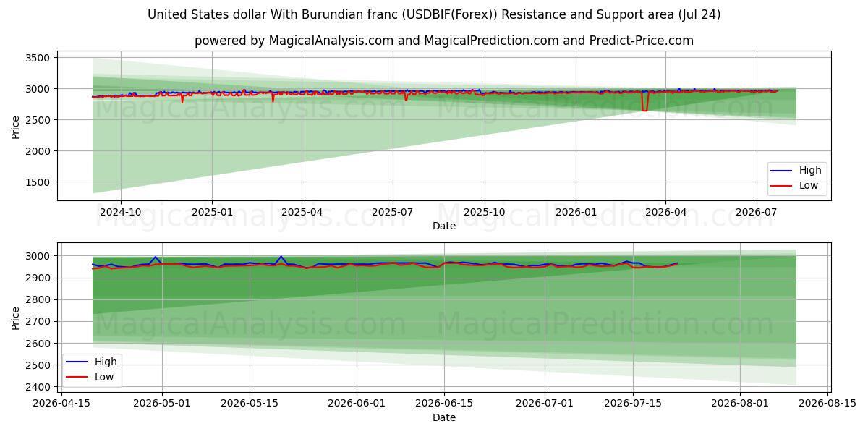Click 'High' in the upper chart legend
This screenshot has width=868, height=434.
tap(810, 171)
